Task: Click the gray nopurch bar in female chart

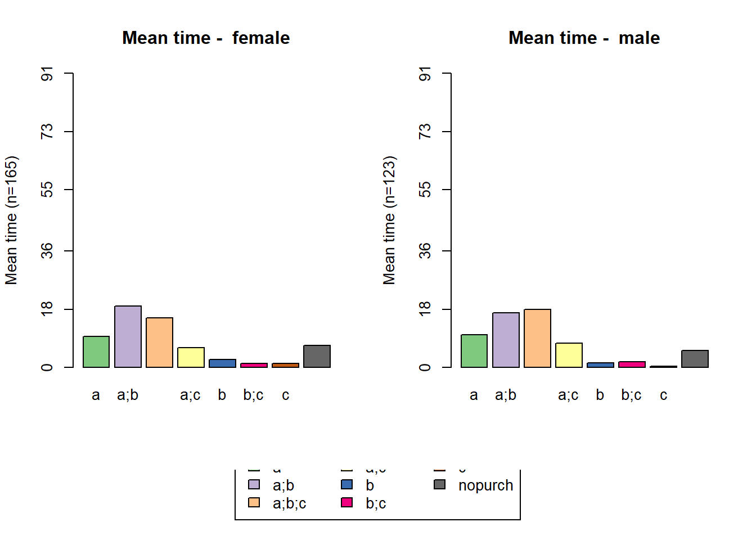Action: click(317, 356)
